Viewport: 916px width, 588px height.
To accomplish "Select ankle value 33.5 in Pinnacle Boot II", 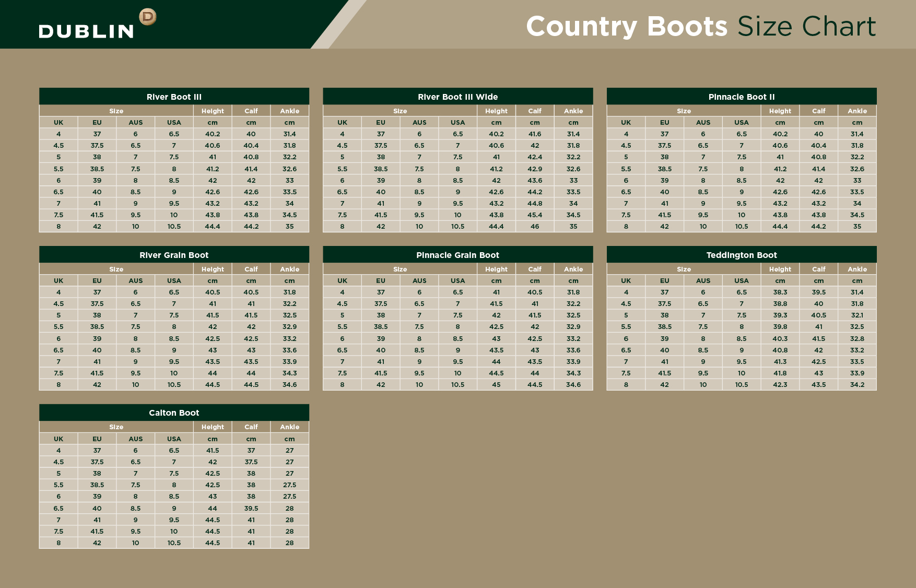I will coord(857,192).
